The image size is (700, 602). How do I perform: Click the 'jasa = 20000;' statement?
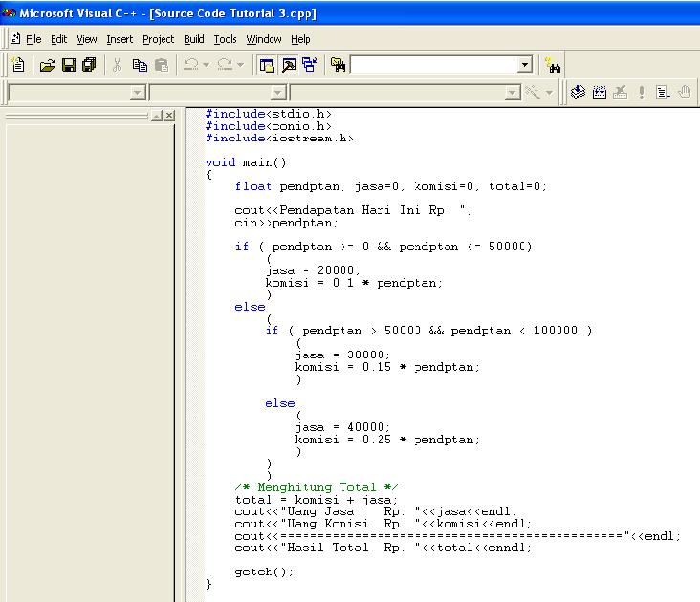tap(313, 270)
